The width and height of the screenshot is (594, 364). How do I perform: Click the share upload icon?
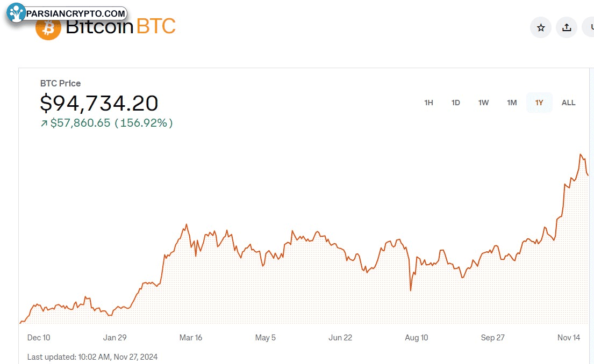567,27
